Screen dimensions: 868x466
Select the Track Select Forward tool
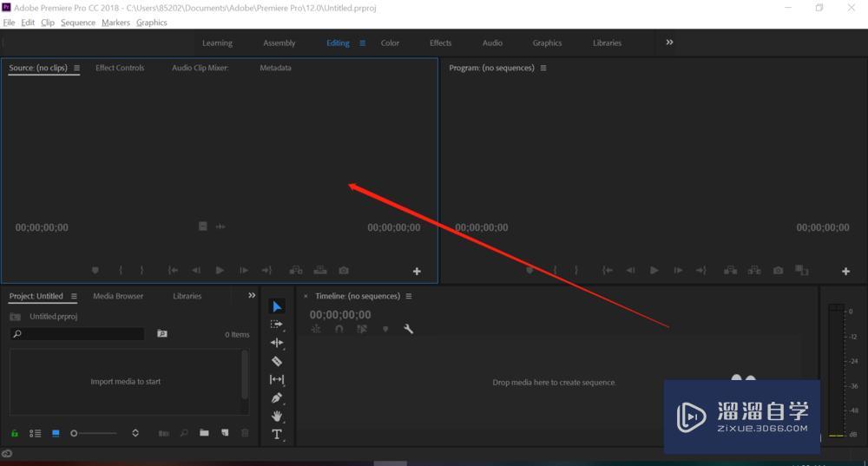(276, 325)
